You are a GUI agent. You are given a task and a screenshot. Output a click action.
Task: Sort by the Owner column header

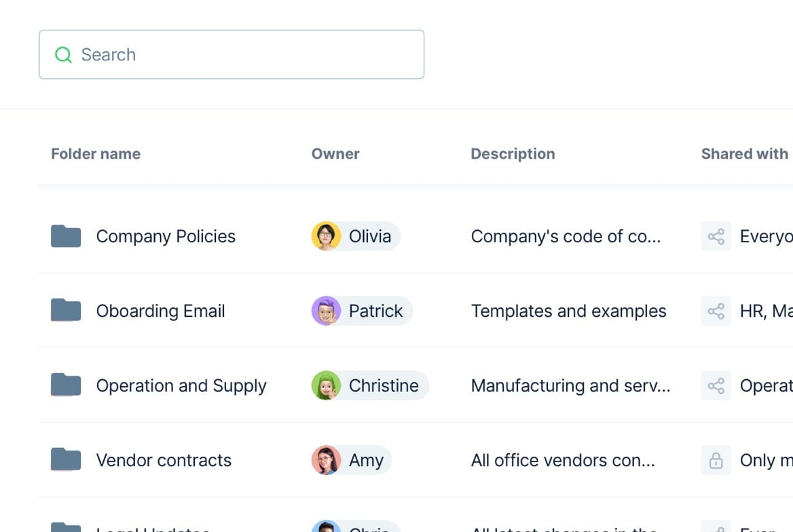point(335,154)
